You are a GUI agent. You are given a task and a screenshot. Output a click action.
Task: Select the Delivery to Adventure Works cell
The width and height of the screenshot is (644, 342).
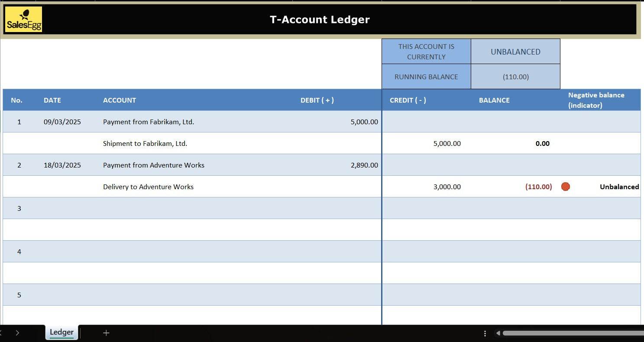148,187
